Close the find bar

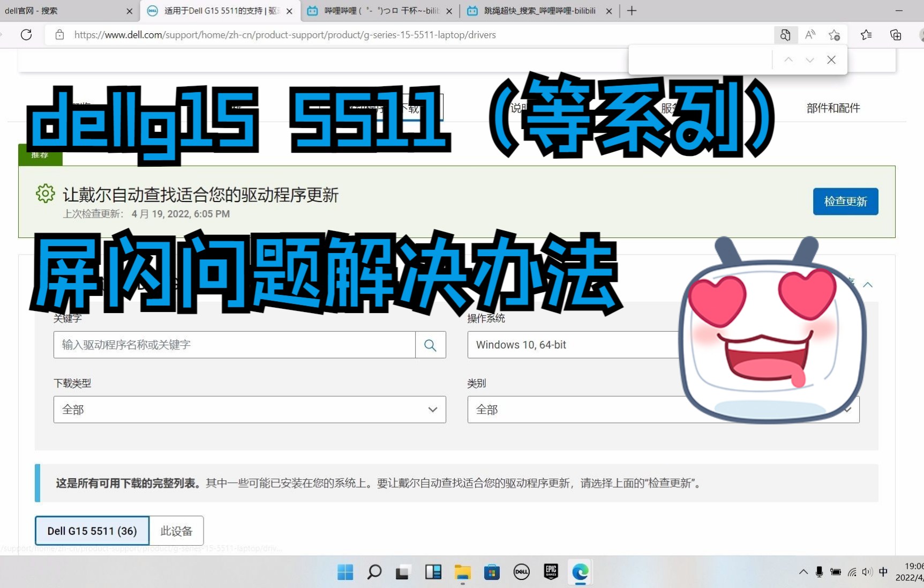pyautogui.click(x=831, y=59)
